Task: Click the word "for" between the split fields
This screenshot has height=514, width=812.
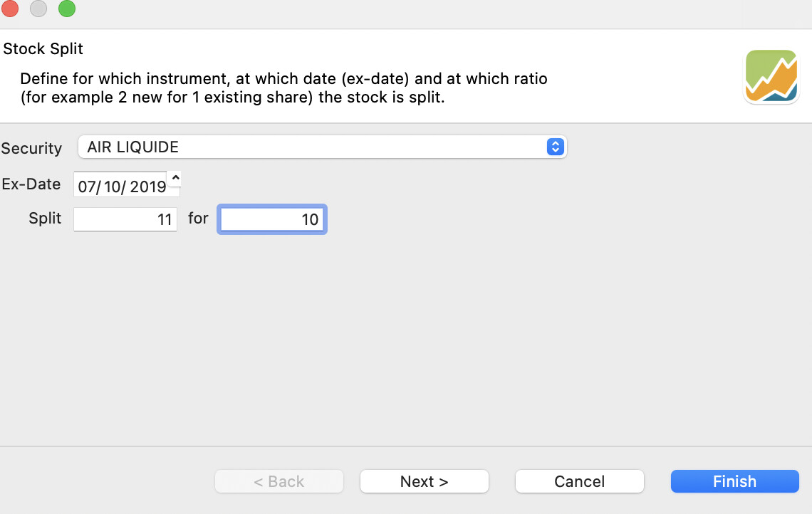Action: (x=198, y=219)
